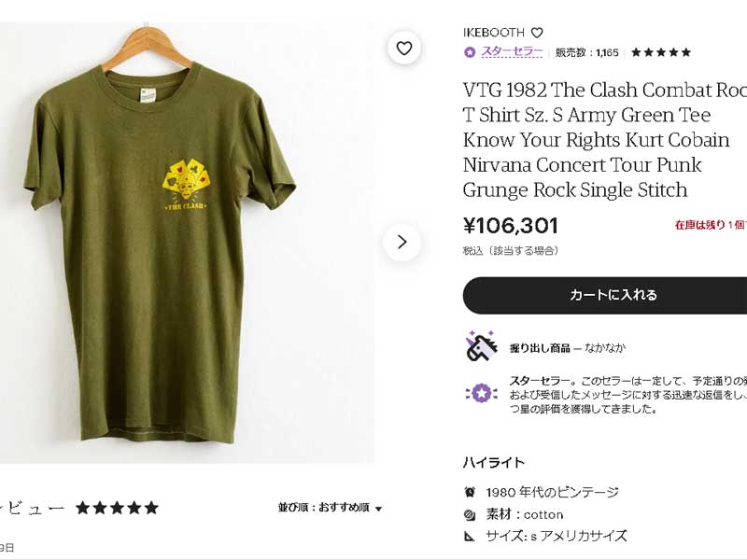747x560 pixels.
Task: Click the ハイライト section heading
Action: pos(494,462)
